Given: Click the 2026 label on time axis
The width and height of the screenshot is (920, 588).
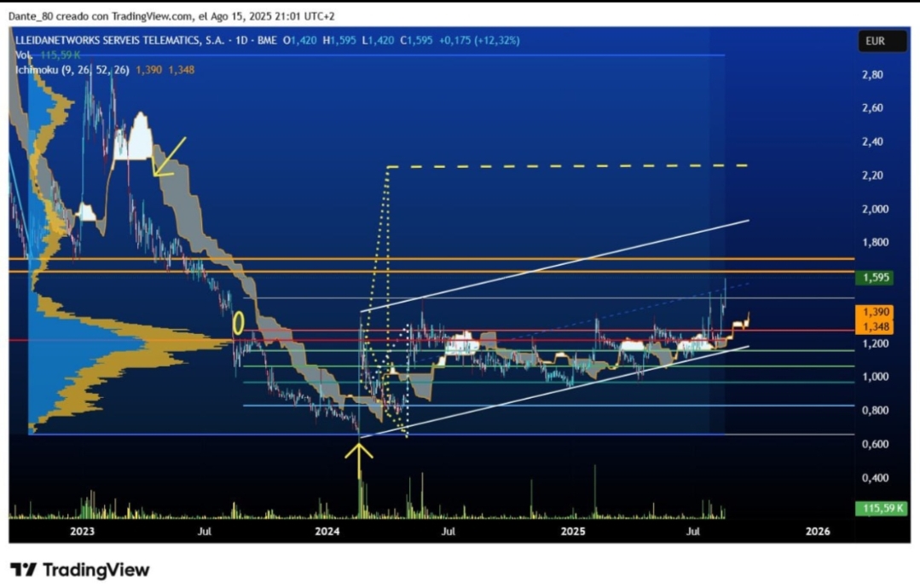Looking at the screenshot, I should [x=818, y=531].
